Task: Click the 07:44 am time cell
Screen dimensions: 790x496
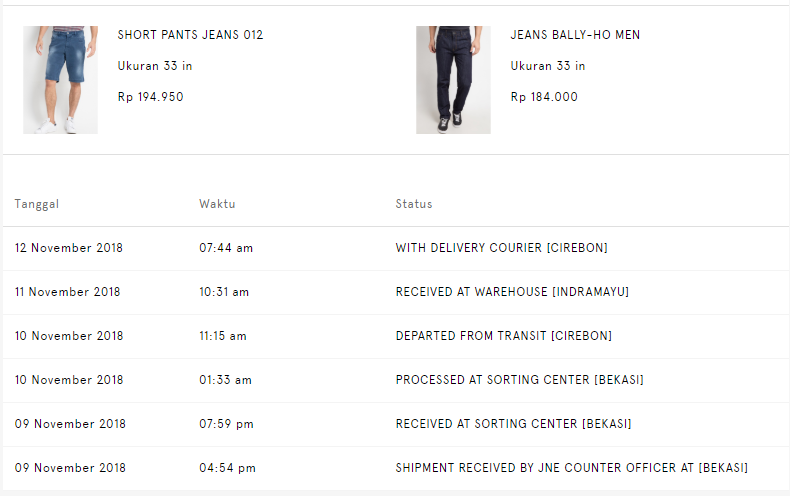Action: point(226,248)
